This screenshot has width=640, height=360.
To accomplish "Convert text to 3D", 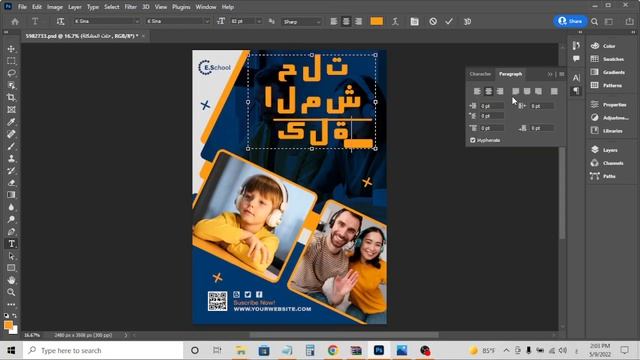I will coord(467,21).
